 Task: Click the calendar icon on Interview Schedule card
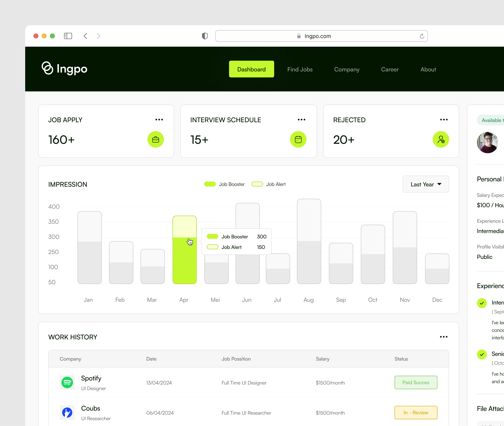pos(298,139)
